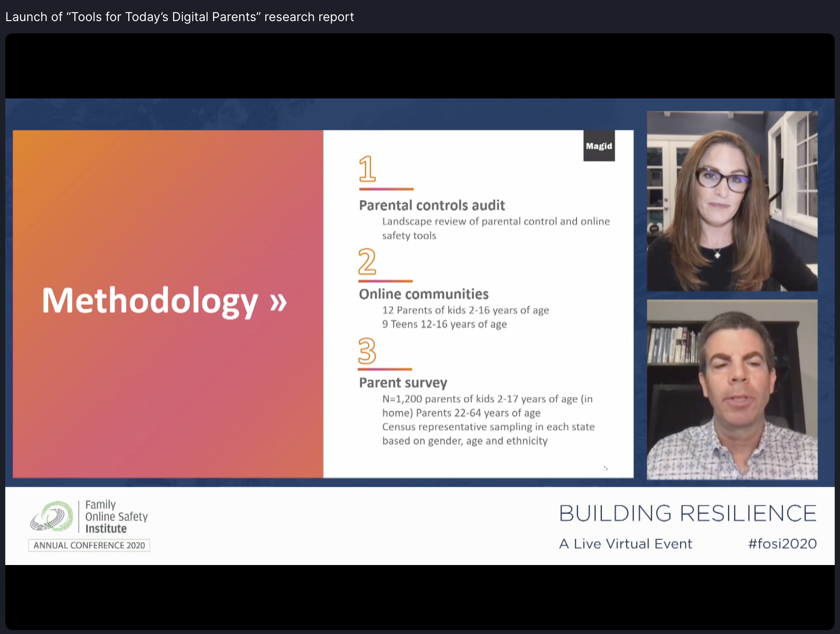Viewport: 840px width, 634px height.
Task: Click the video title about Digital Parents report
Action: click(x=179, y=17)
